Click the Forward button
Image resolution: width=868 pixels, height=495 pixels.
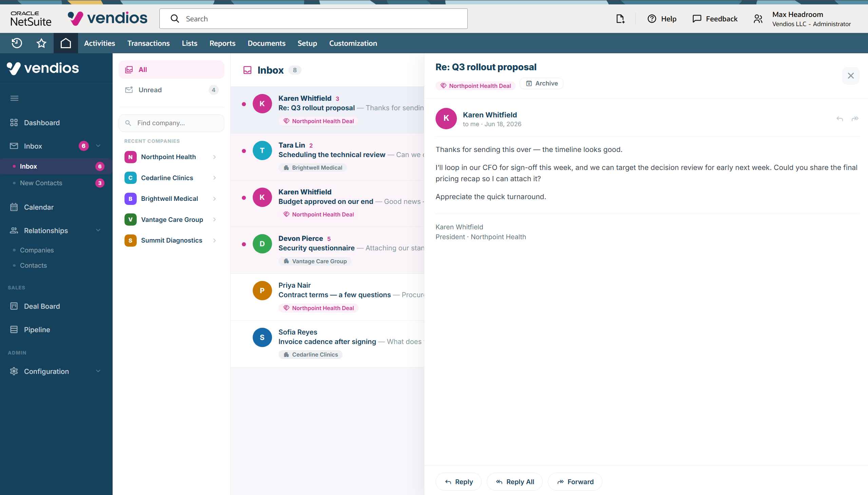click(x=575, y=482)
